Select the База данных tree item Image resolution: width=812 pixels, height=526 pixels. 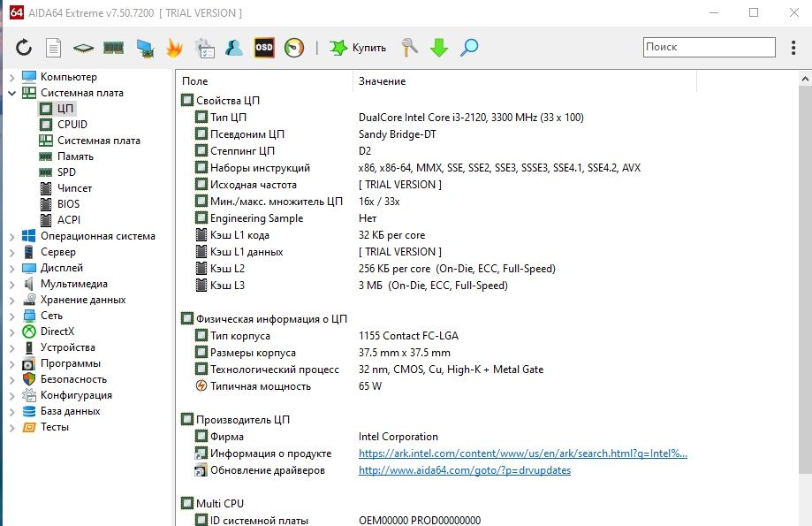coord(61,411)
